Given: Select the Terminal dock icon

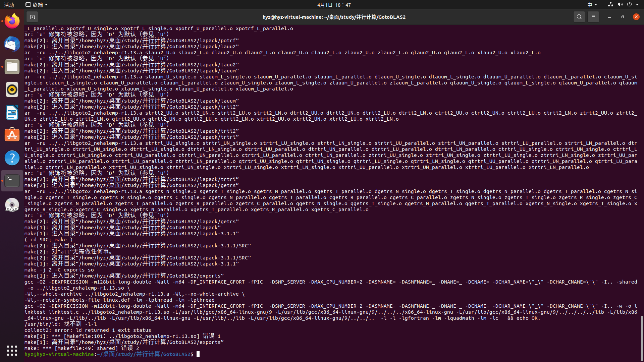Looking at the screenshot, I should (12, 181).
